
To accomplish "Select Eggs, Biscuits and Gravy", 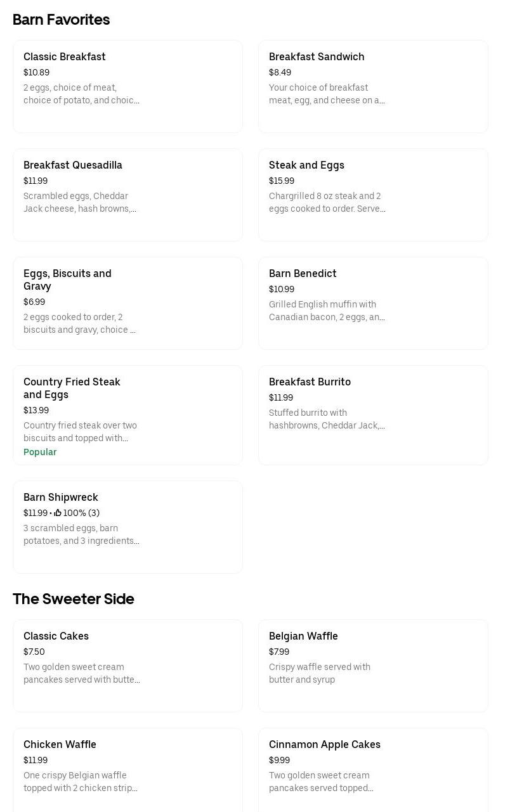I will 127,303.
